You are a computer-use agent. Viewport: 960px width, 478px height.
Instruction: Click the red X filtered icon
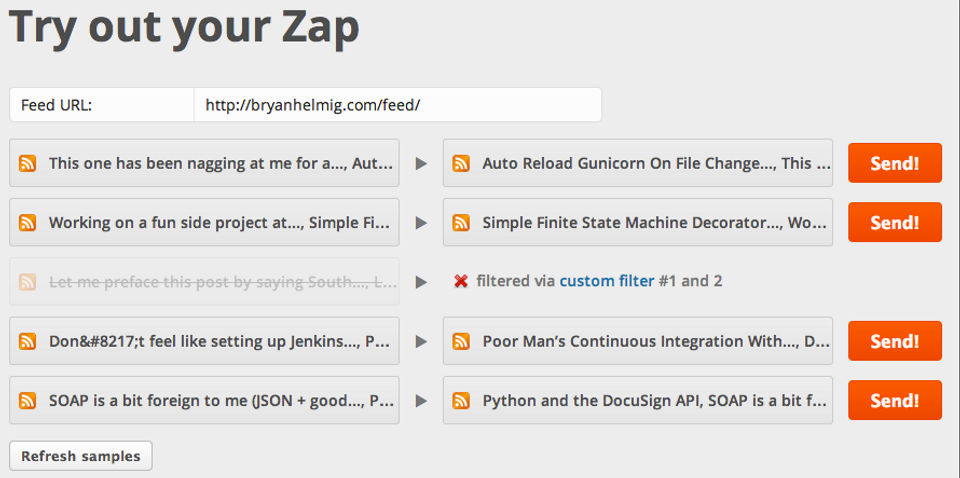click(x=461, y=282)
